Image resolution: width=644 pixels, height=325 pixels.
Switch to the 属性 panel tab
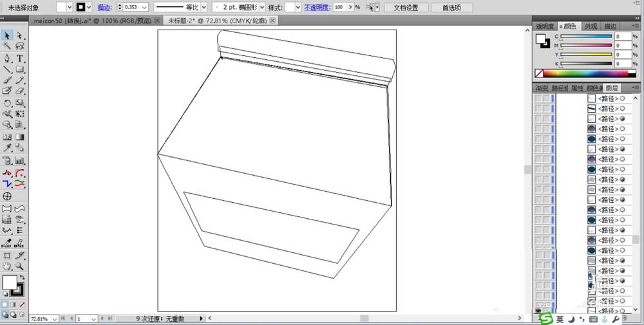(x=576, y=88)
